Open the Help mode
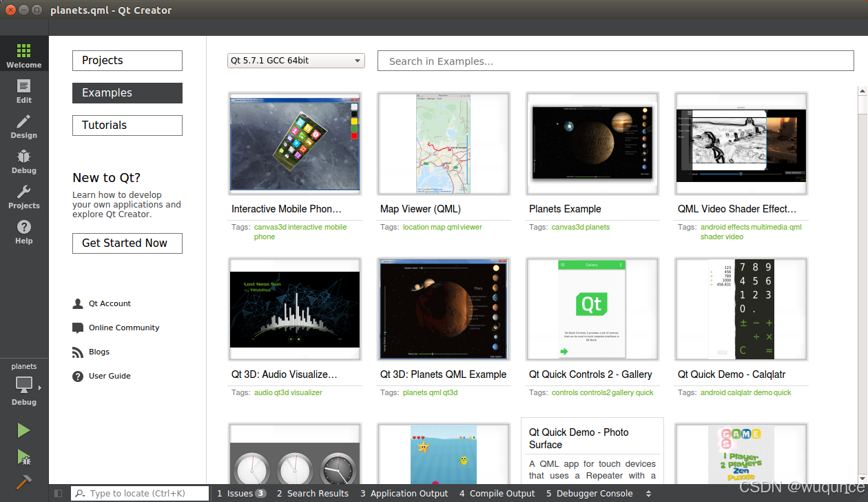 [x=24, y=231]
